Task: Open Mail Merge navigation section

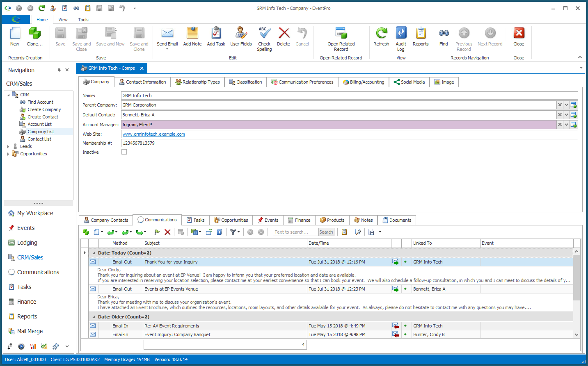Action: point(30,331)
